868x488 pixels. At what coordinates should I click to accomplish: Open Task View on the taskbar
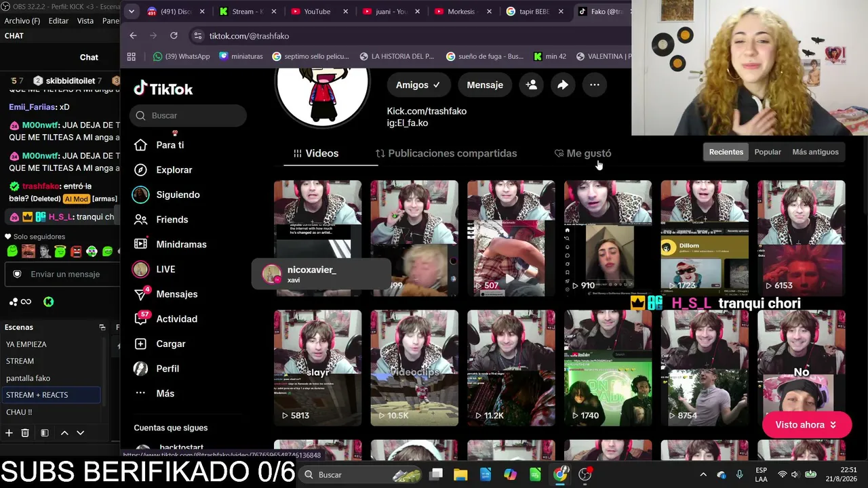click(x=436, y=474)
